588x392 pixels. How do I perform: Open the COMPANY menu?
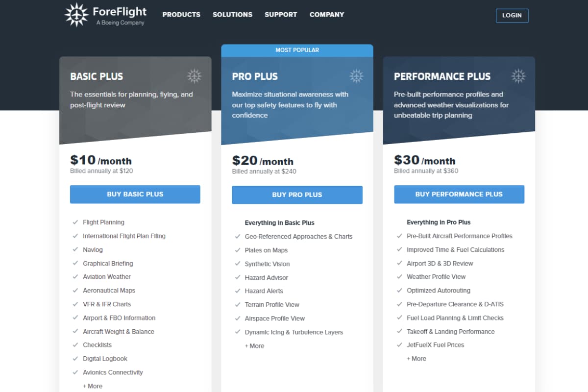click(x=326, y=15)
